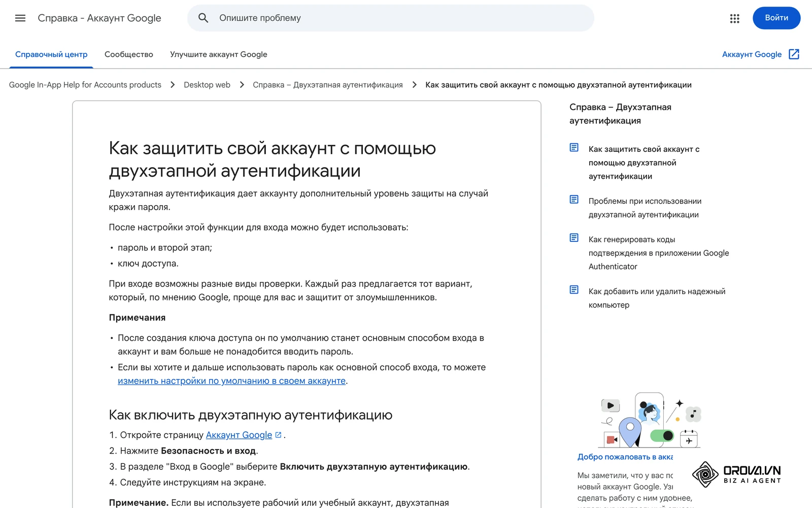Click bullet text пароль и второй этап
The height and width of the screenshot is (508, 812).
(x=165, y=247)
